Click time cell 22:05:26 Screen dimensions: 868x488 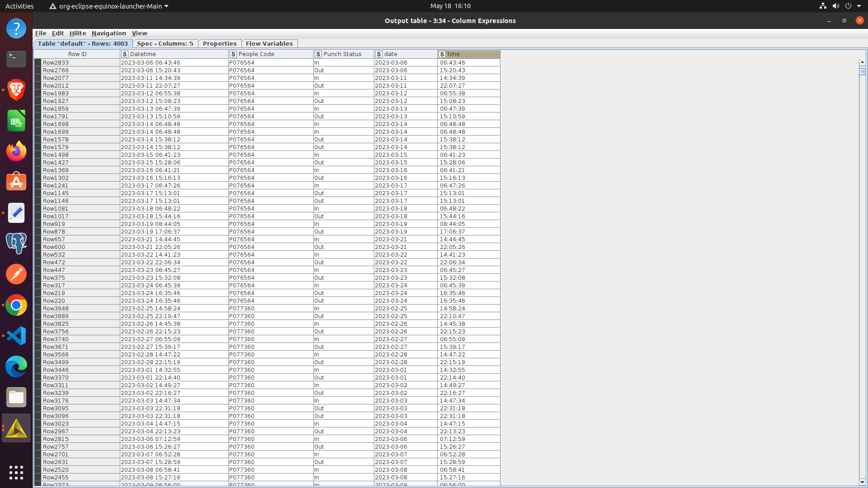[x=469, y=247]
